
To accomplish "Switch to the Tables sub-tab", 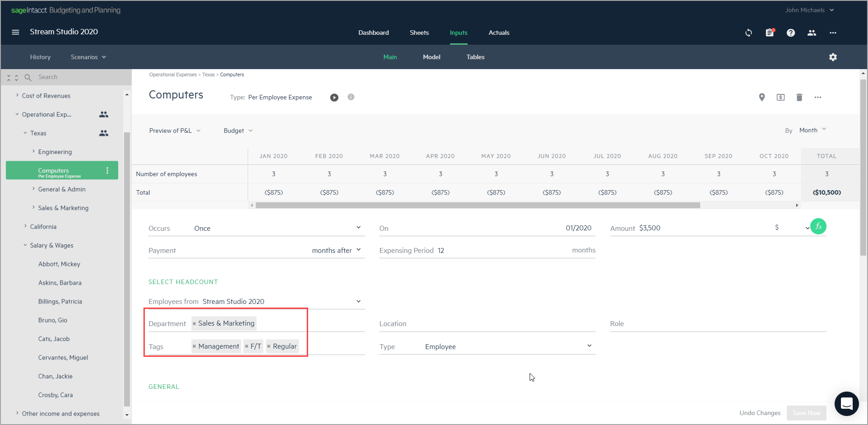I will coord(476,57).
